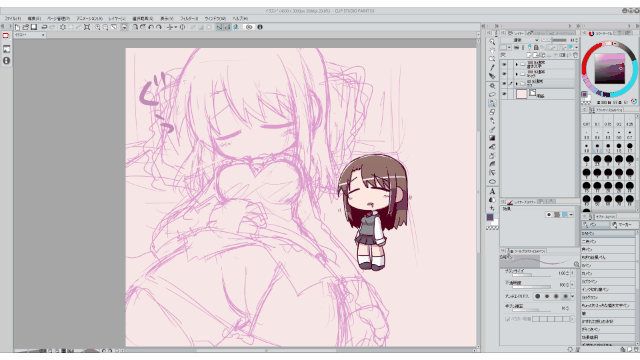Viewport: 640px width, 360px height.
Task: Choose the Gradient tool in the toolbox
Action: (x=492, y=138)
